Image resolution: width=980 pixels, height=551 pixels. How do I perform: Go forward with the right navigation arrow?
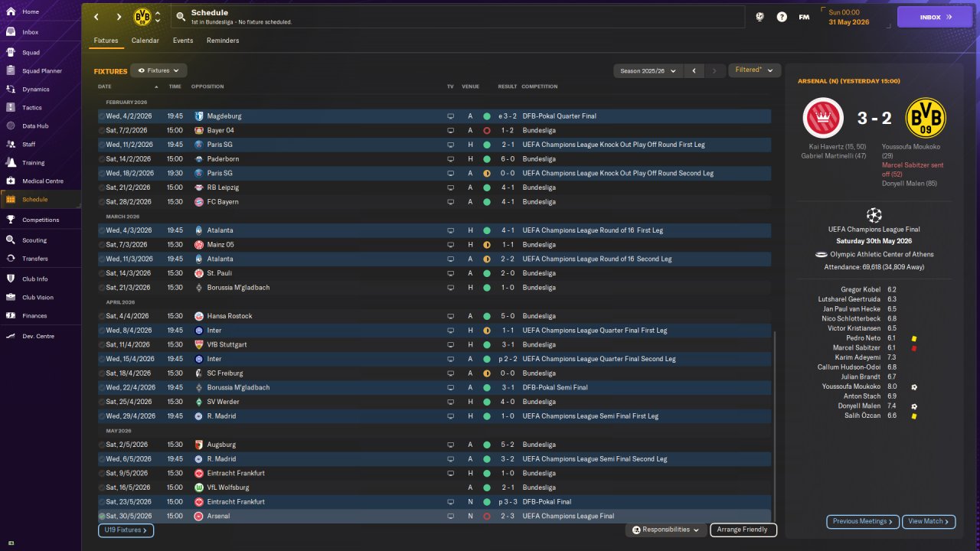[119, 17]
